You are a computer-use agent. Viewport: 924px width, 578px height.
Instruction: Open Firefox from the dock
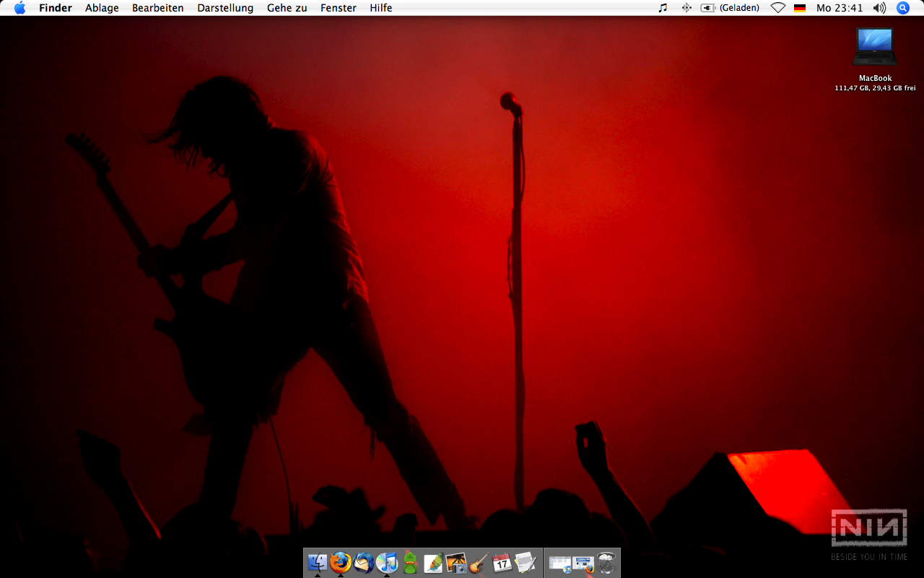(340, 562)
